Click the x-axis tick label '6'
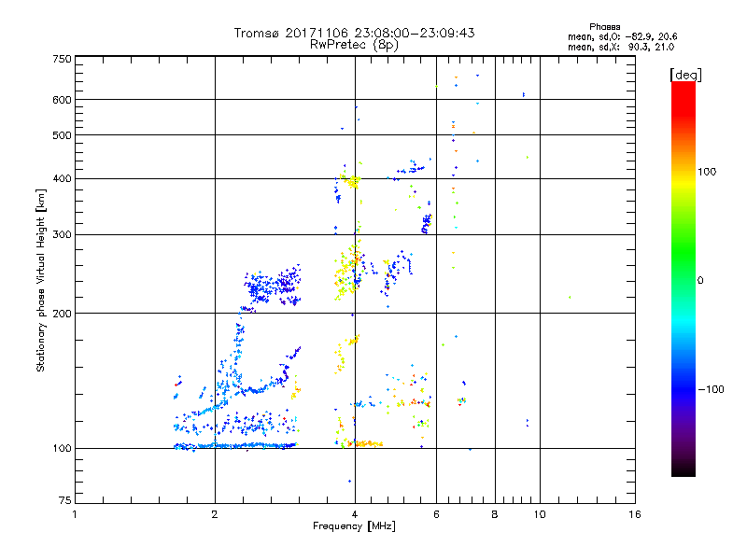 click(436, 514)
